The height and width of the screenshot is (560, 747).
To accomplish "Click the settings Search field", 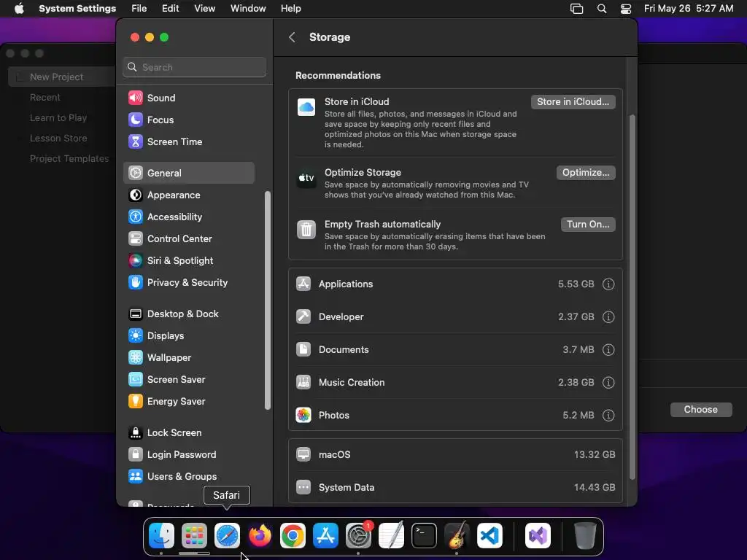I will point(194,67).
